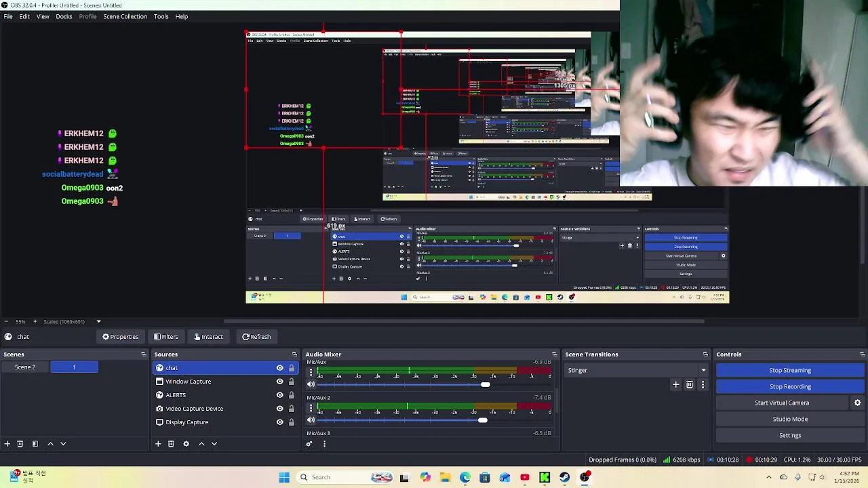
Task: Hide the chat source
Action: click(x=279, y=368)
